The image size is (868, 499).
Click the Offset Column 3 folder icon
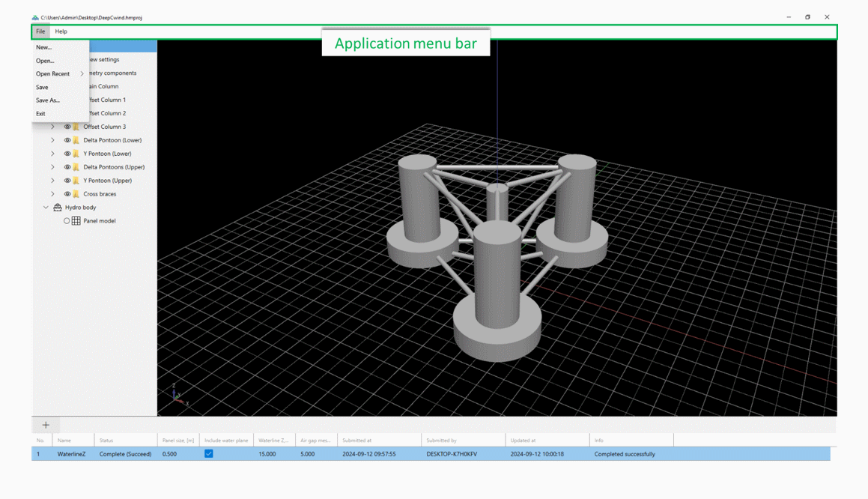pos(76,127)
